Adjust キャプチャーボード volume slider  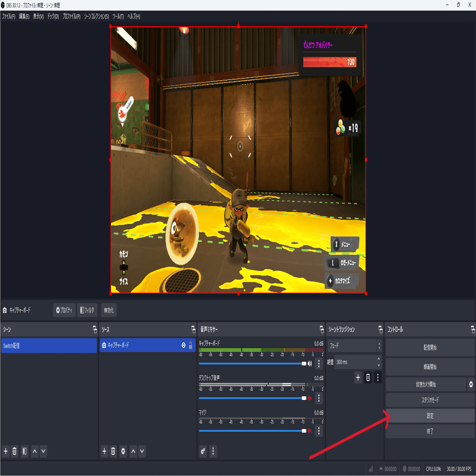(253, 364)
